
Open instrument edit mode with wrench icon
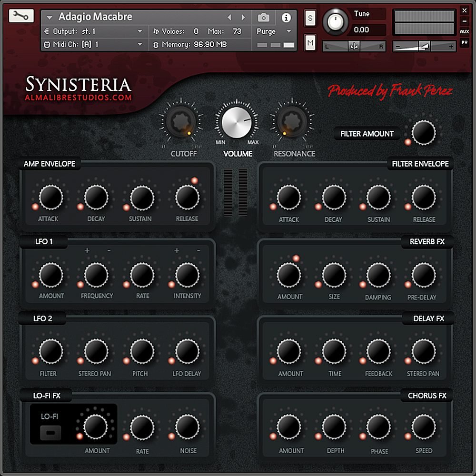click(21, 16)
